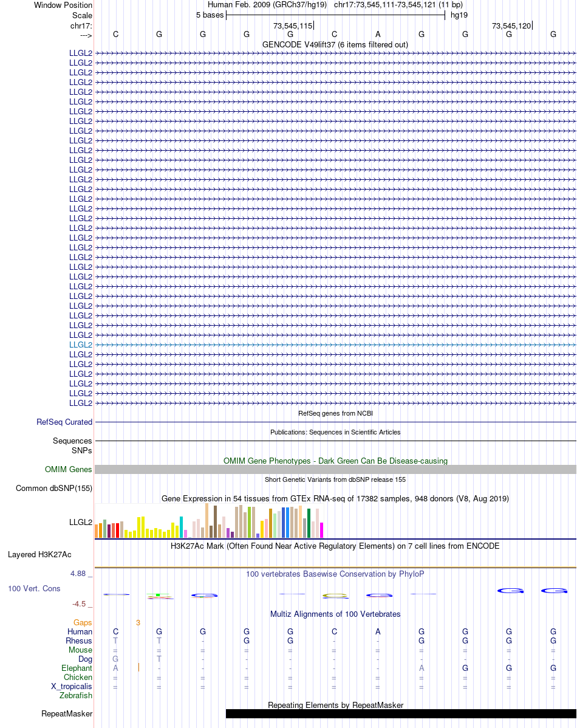Open the 'GENCODE V49lift37 (6 items filtered out)' track title
The width and height of the screenshot is (577, 728).
(335, 44)
